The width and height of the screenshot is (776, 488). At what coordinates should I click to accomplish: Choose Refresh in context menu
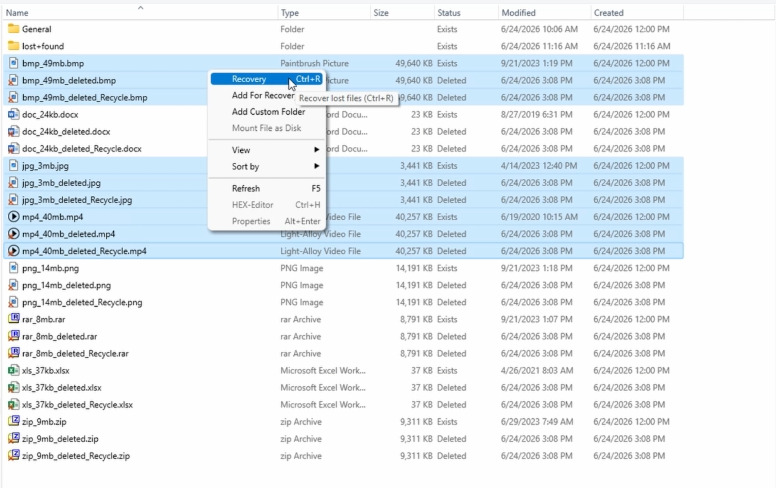coord(266,189)
